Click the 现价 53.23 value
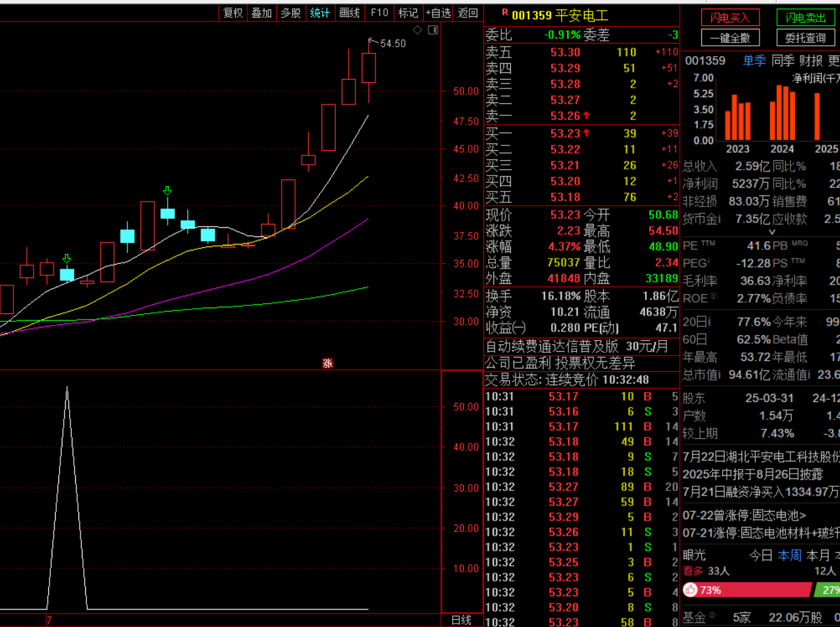 coord(565,214)
